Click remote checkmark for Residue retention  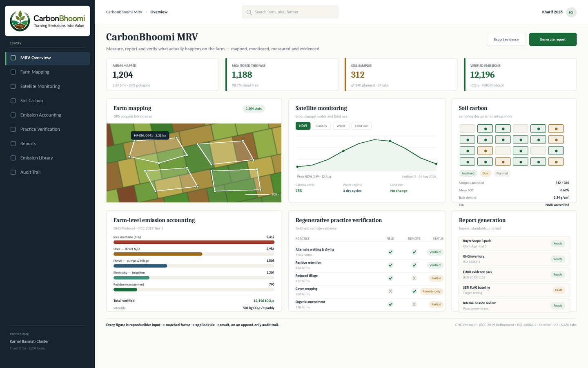coord(414,265)
